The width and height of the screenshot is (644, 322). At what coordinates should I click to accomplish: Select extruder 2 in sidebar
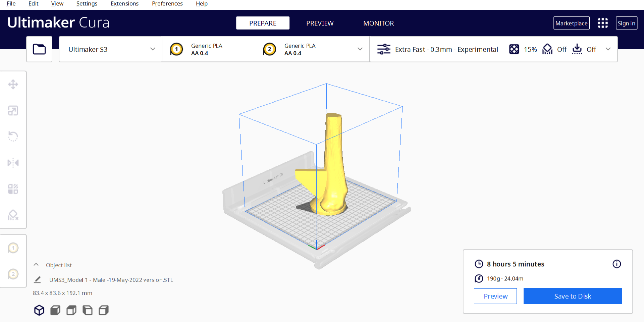coord(13,274)
